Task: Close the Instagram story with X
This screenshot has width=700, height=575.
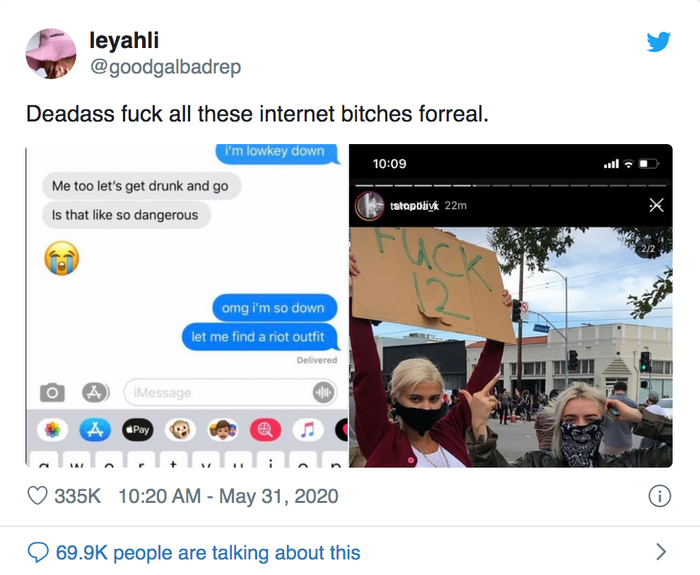Action: pyautogui.click(x=656, y=205)
